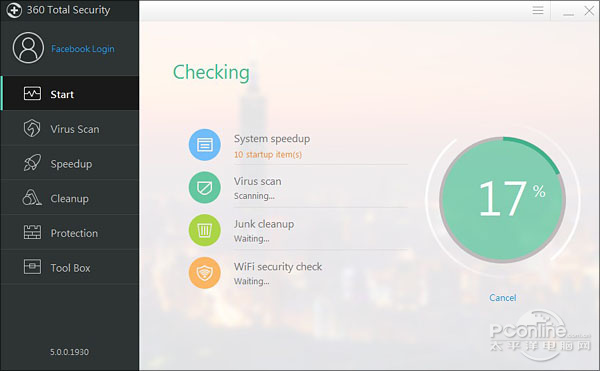This screenshot has height=371, width=600.
Task: Open the hamburger main menu
Action: [x=538, y=10]
